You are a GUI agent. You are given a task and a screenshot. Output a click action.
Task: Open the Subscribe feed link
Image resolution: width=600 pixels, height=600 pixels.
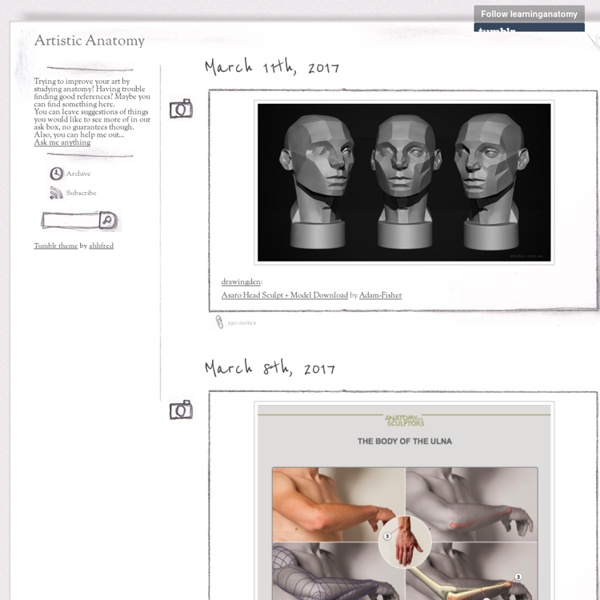click(81, 193)
